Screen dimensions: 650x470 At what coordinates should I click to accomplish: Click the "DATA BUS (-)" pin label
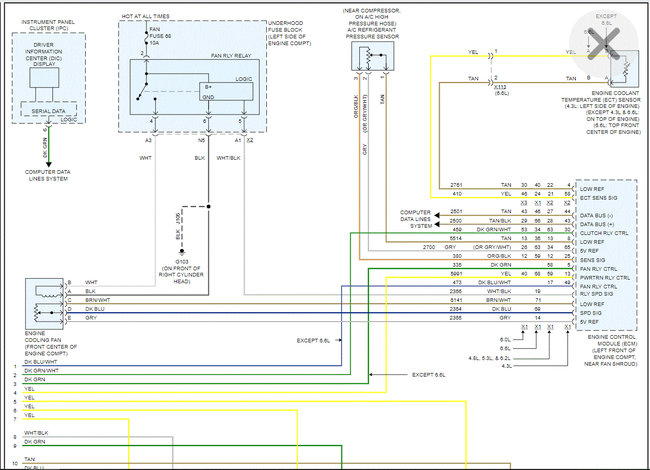point(597,216)
